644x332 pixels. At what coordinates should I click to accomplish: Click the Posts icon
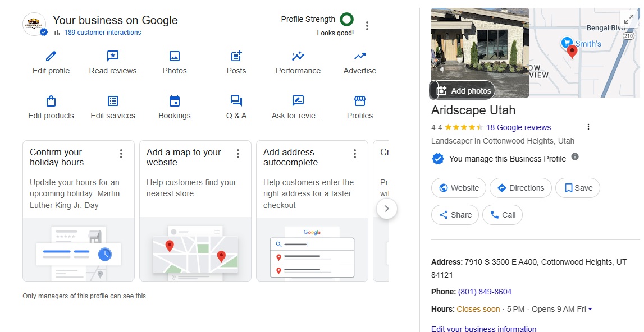coord(236,57)
